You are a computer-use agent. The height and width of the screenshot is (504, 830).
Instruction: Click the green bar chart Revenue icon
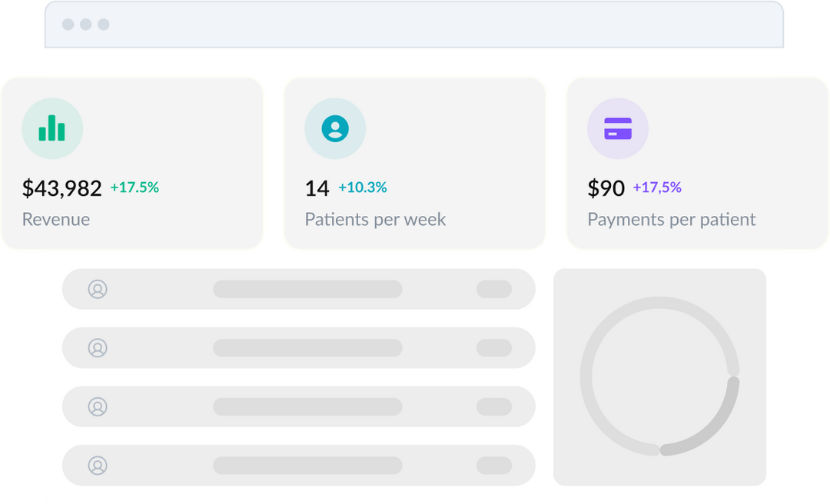tap(52, 128)
